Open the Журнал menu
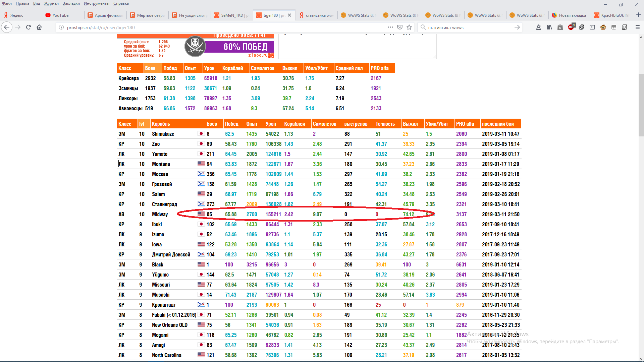Screen dimensions: 644x362 pyautogui.click(x=51, y=3)
